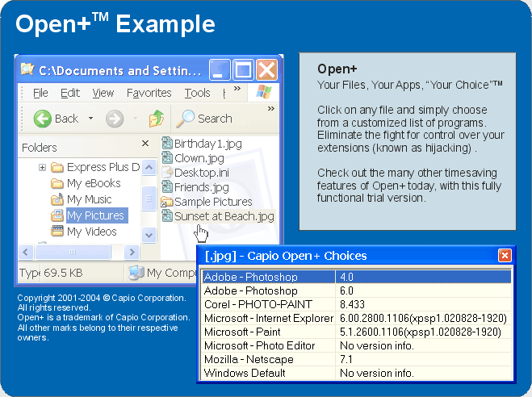Image resolution: width=532 pixels, height=397 pixels.
Task: Click the horizontal scrollbar thumb
Action: coord(73,252)
